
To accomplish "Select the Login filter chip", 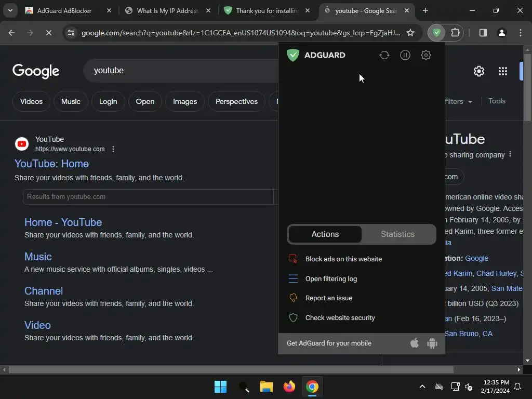I will 108,101.
